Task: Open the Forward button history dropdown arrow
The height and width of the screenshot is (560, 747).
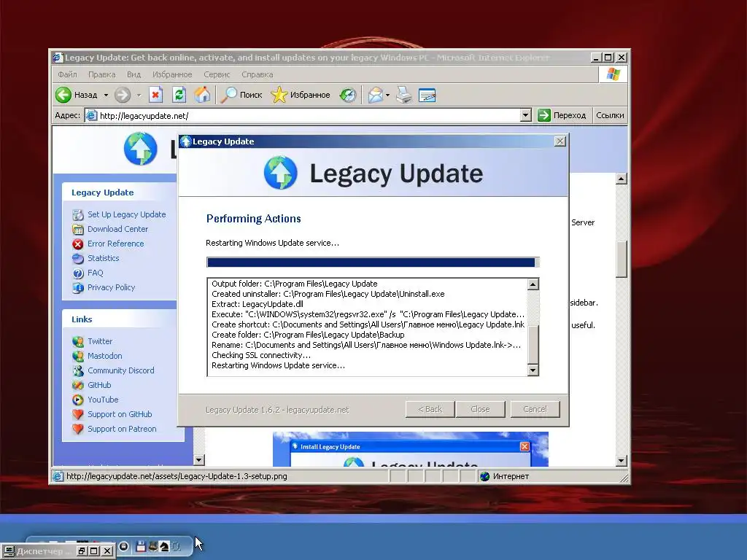Action: coord(139,95)
